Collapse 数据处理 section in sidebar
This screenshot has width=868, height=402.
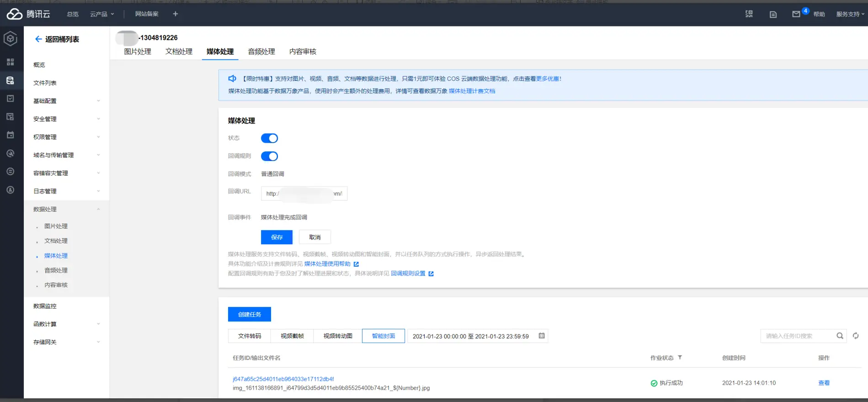point(66,209)
